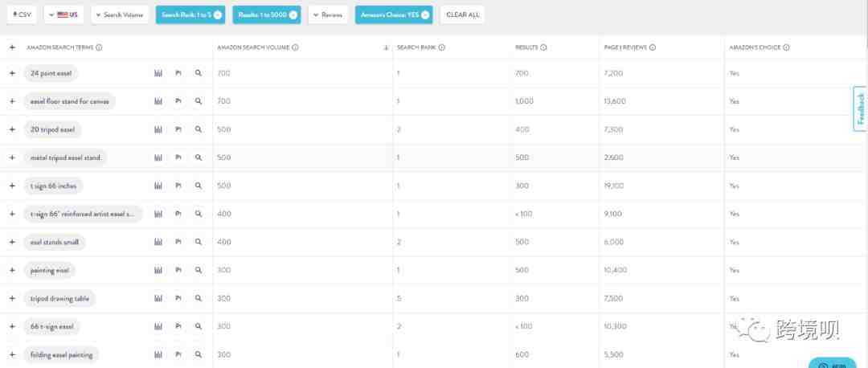The image size is (868, 368).
Task: Click magnifier search icon for metal tripod easel stand
Action: click(199, 157)
